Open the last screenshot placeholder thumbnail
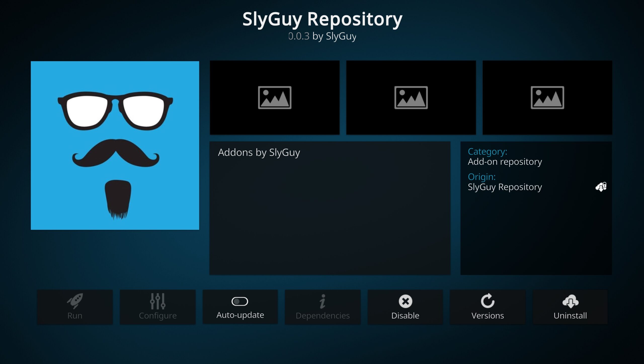The image size is (644, 364). click(x=547, y=97)
